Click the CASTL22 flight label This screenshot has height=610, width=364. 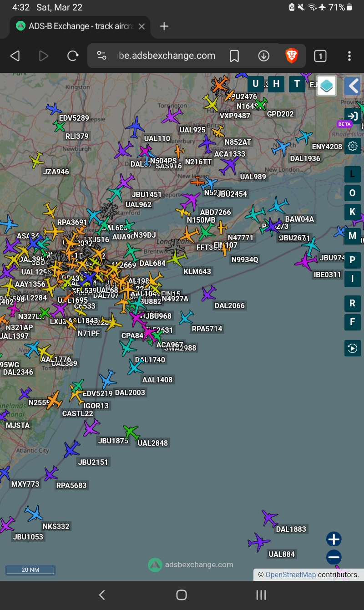(x=78, y=413)
